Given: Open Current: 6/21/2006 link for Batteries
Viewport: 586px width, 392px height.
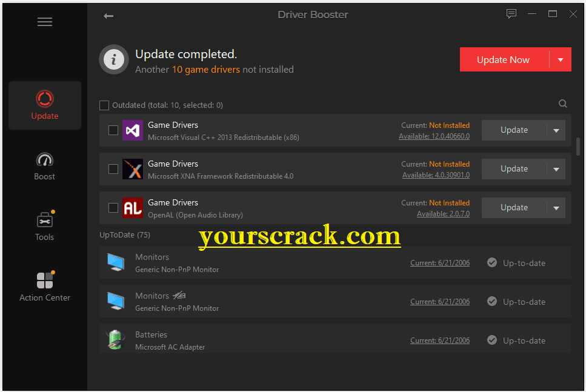Looking at the screenshot, I should tap(440, 341).
